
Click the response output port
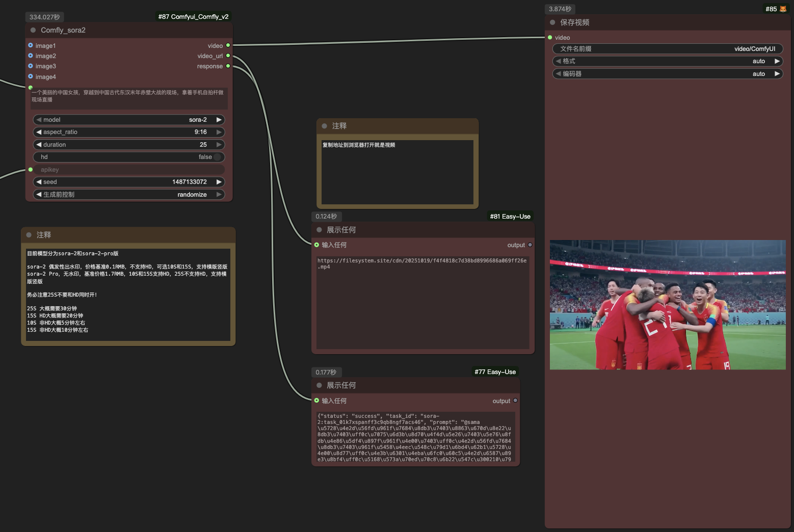(x=228, y=66)
